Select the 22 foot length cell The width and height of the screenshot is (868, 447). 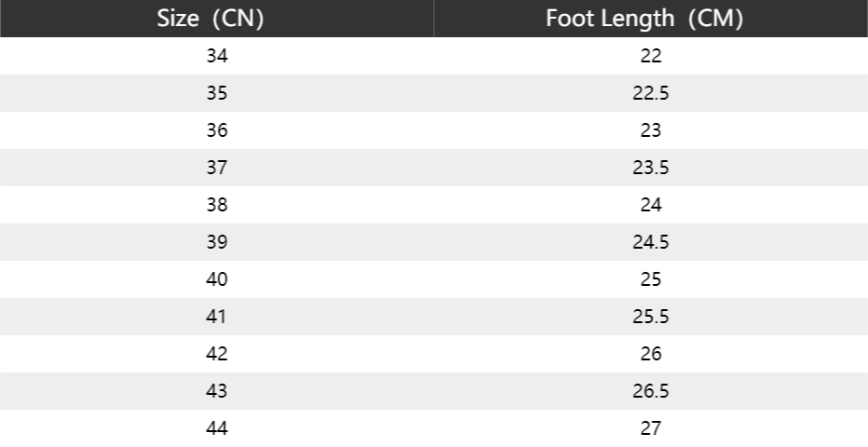[x=651, y=56]
